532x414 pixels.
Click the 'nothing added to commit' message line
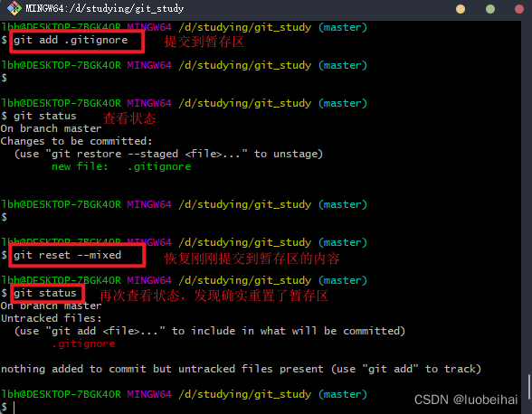tap(241, 369)
